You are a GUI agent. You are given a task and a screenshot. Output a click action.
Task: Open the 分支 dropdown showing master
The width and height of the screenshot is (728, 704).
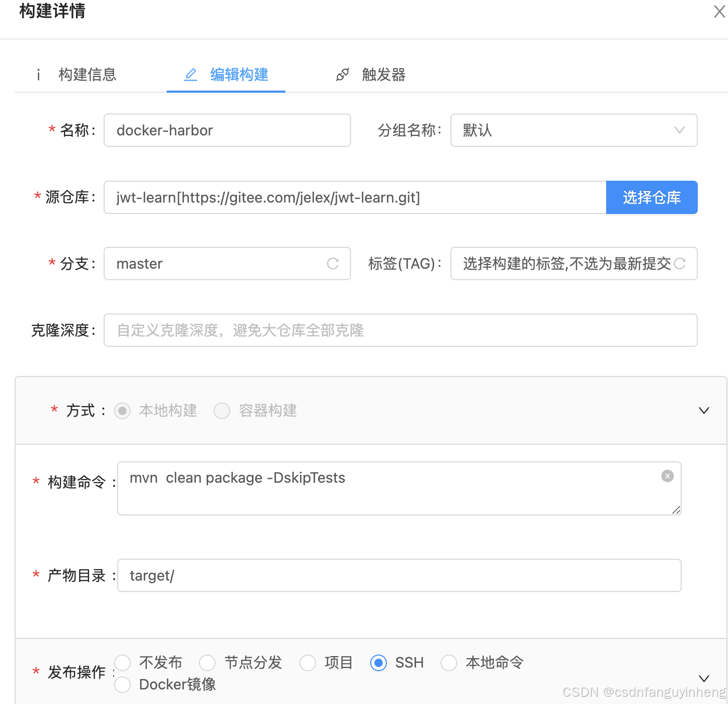click(227, 263)
